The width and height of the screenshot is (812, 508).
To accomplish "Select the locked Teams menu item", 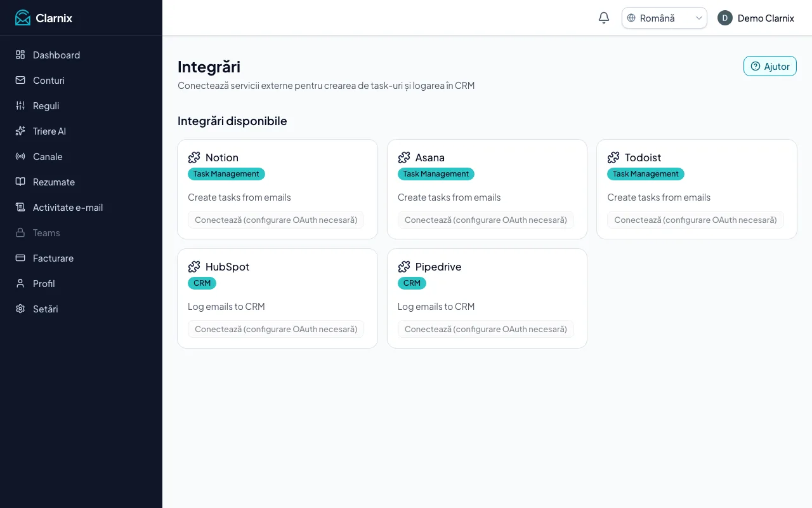I will (x=81, y=232).
